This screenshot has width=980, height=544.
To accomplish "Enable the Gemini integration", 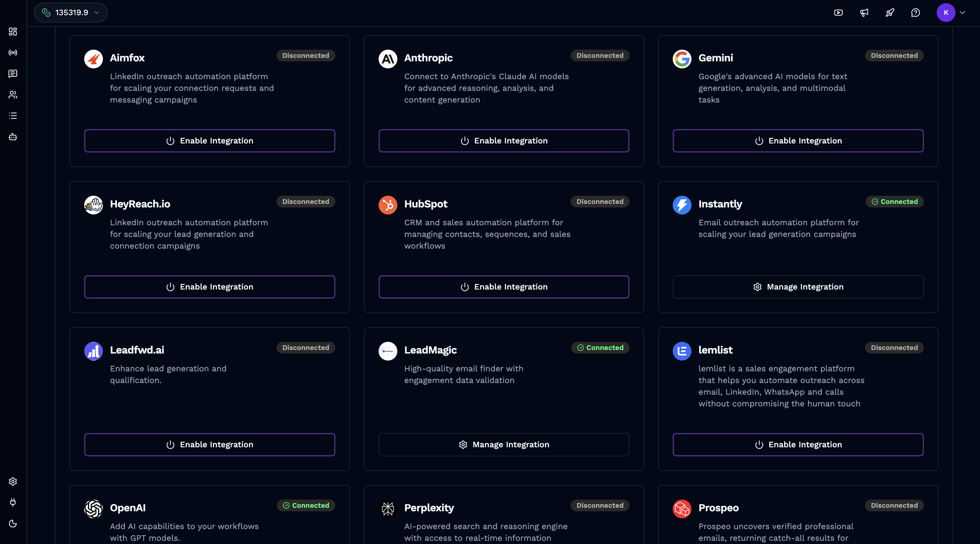I will click(x=798, y=141).
